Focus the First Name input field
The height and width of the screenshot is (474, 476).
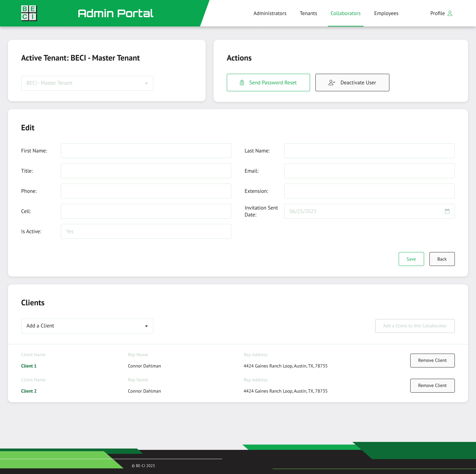pos(146,151)
